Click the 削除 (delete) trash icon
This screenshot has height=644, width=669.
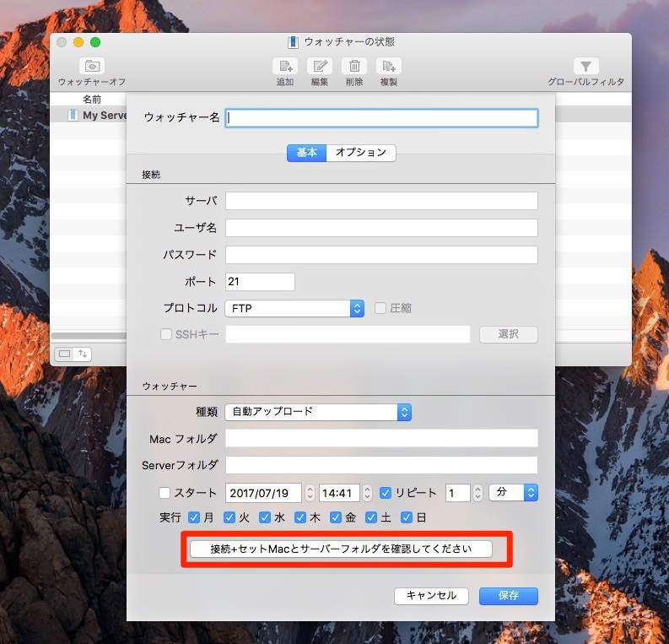pyautogui.click(x=354, y=66)
